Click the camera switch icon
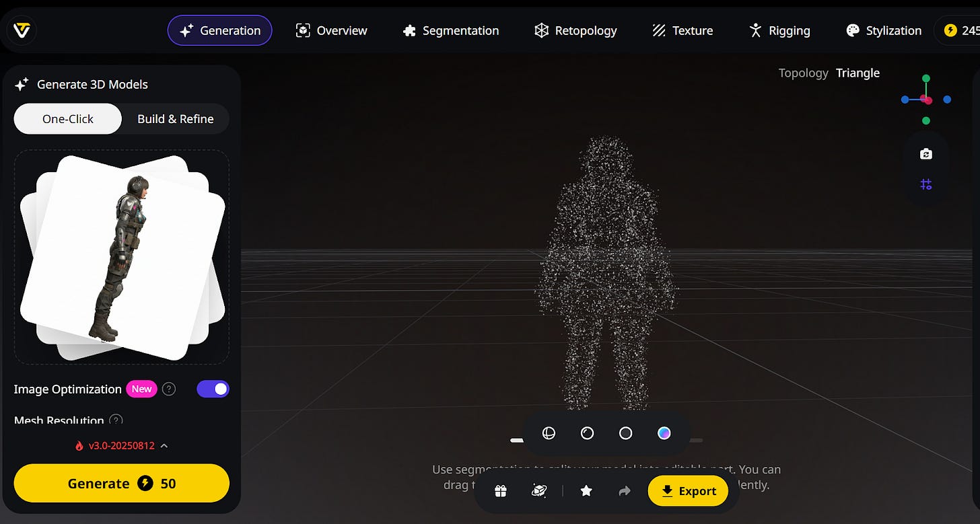 tap(926, 154)
